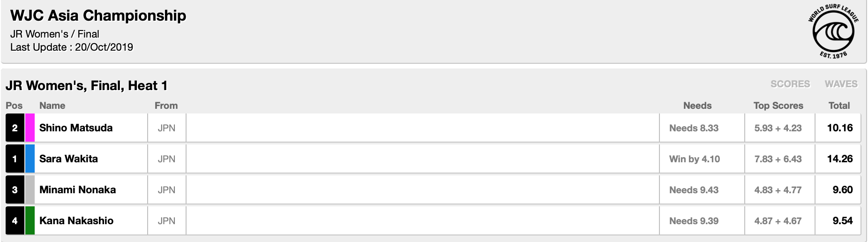Screen dimensions: 868x242
Task: Open Sara Wakita's surfer name
Action: (68, 159)
